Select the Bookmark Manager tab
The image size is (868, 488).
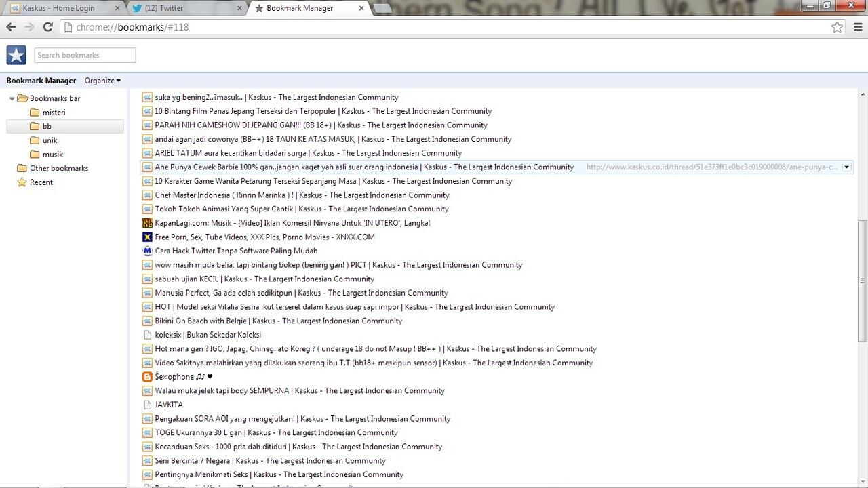pyautogui.click(x=308, y=9)
